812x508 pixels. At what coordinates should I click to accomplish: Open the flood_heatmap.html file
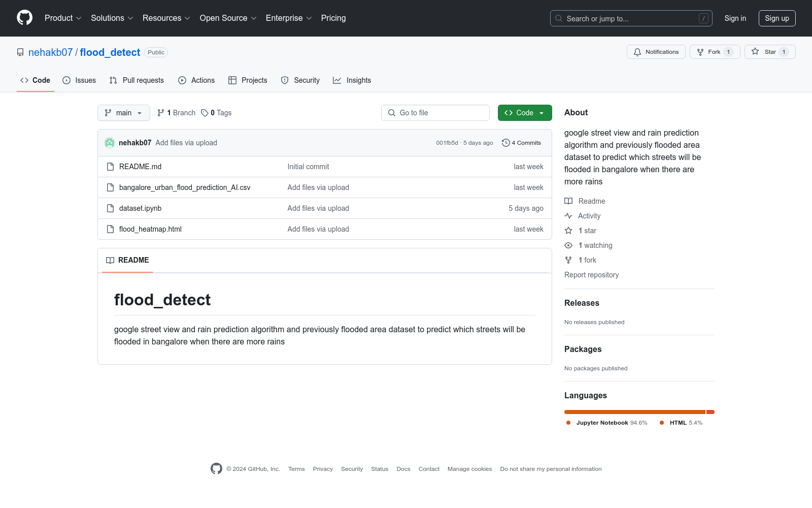pyautogui.click(x=150, y=229)
